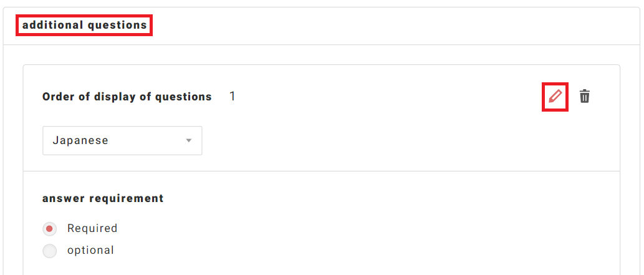Click the "Order of display of questions" label
The image size is (644, 275).
127,97
